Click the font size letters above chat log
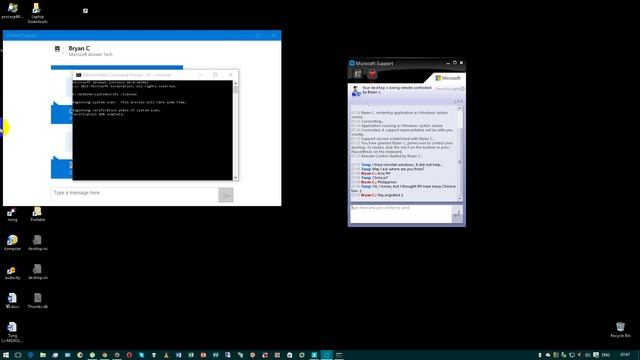The height and width of the screenshot is (360, 640). [x=458, y=101]
